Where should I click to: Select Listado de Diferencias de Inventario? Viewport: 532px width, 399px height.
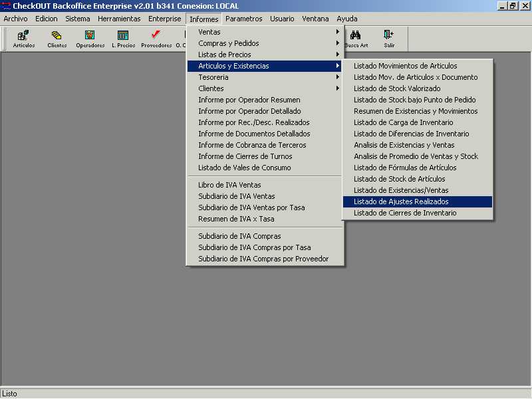point(418,134)
